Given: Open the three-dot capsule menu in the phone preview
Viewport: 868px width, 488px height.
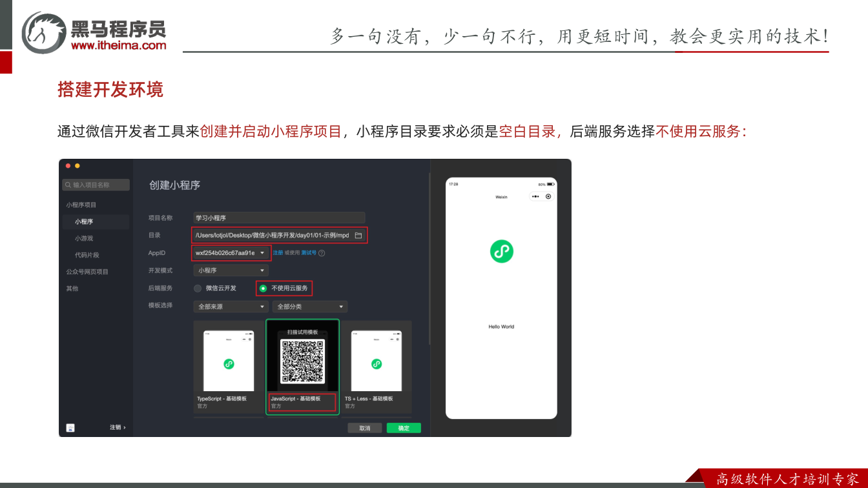Looking at the screenshot, I should point(535,196).
